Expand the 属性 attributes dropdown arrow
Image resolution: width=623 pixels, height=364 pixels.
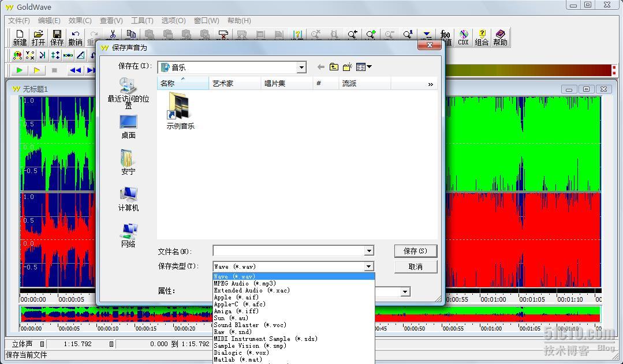coord(405,292)
